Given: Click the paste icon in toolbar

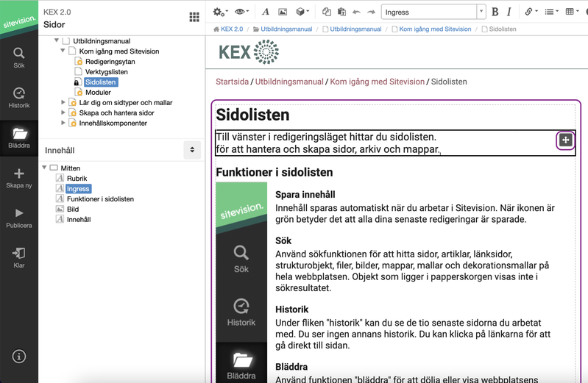Looking at the screenshot, I should pos(341,12).
